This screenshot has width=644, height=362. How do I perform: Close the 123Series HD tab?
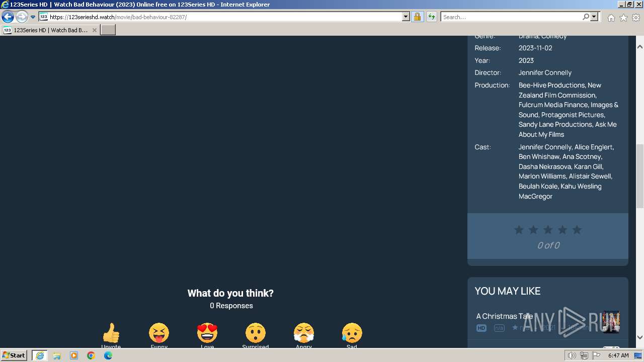point(95,30)
